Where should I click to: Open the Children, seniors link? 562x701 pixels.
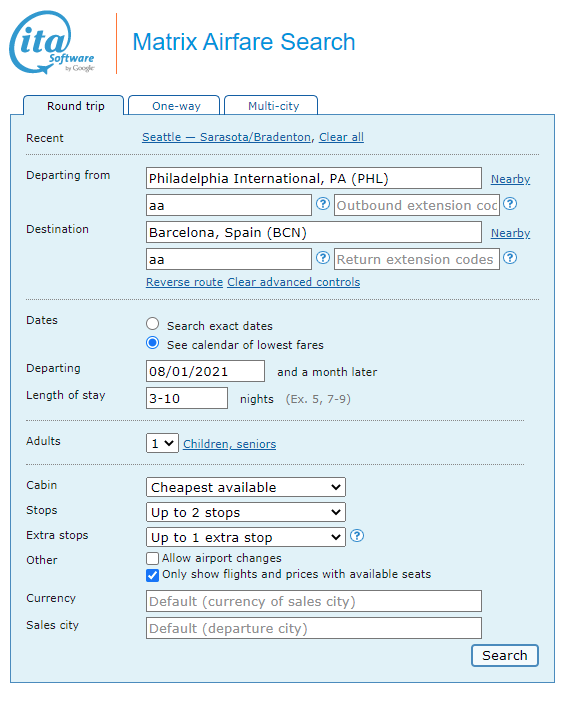tap(229, 444)
